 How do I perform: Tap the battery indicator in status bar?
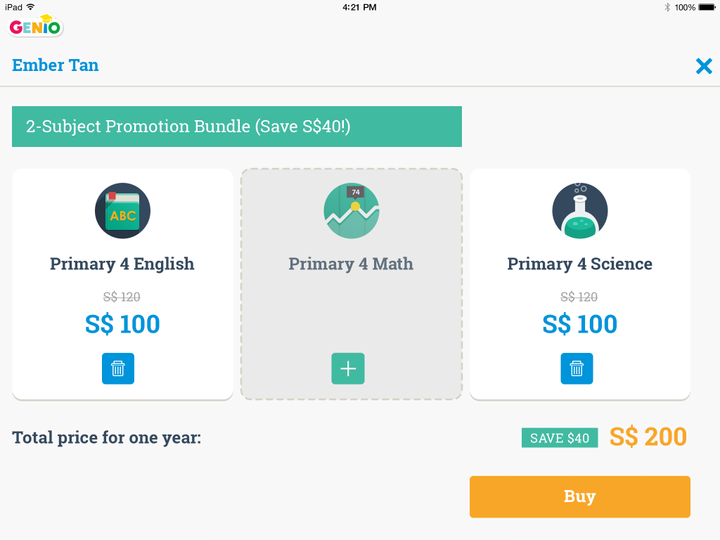(x=706, y=7)
